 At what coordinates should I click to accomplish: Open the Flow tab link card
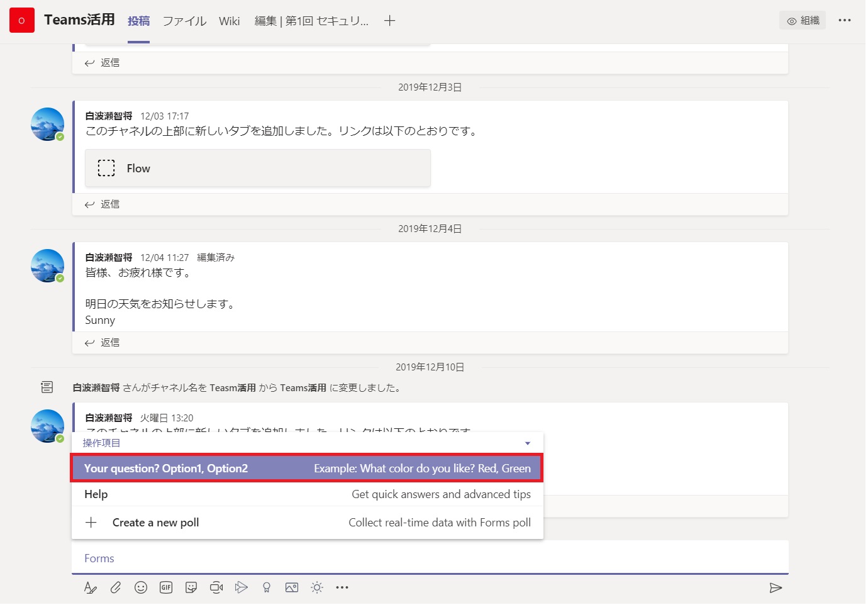(258, 169)
